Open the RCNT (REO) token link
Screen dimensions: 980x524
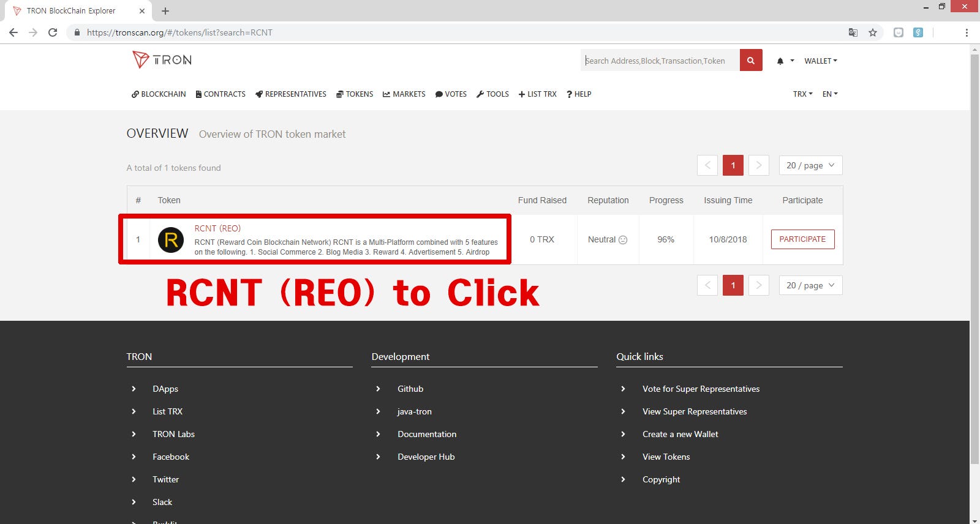click(217, 228)
